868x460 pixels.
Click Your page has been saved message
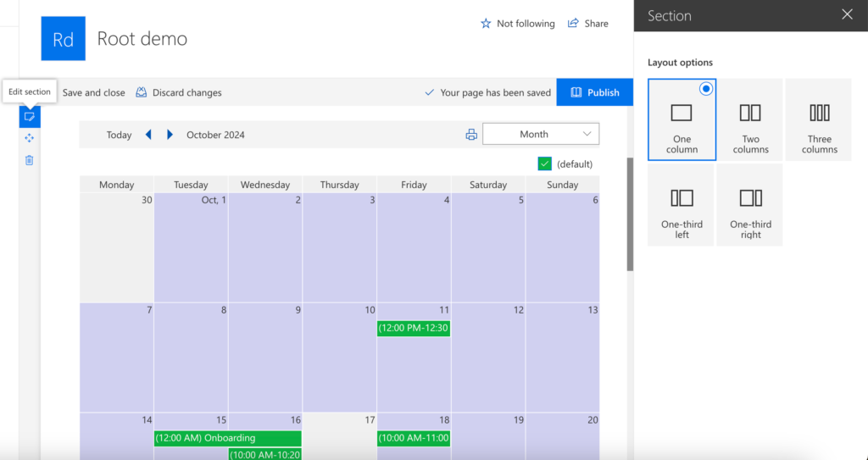(x=495, y=92)
